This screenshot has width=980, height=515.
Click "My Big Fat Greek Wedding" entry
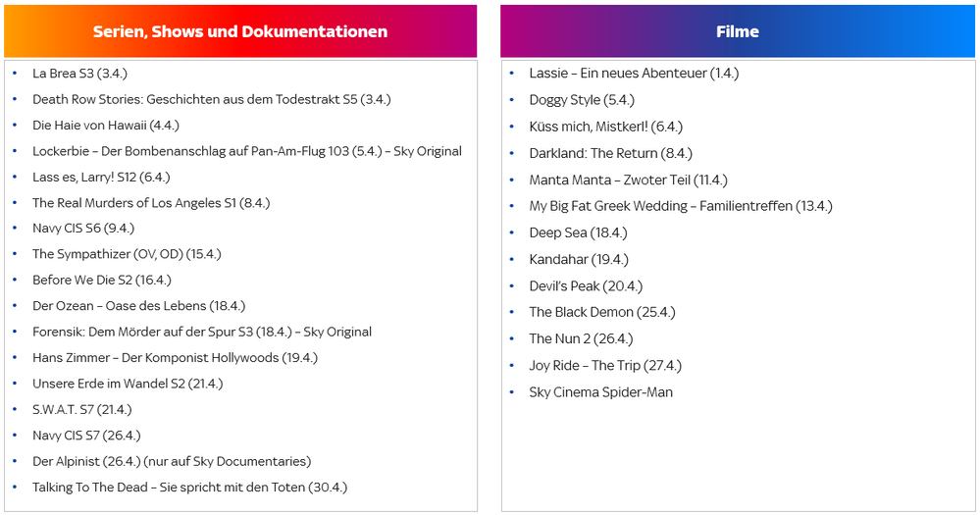[x=680, y=206]
